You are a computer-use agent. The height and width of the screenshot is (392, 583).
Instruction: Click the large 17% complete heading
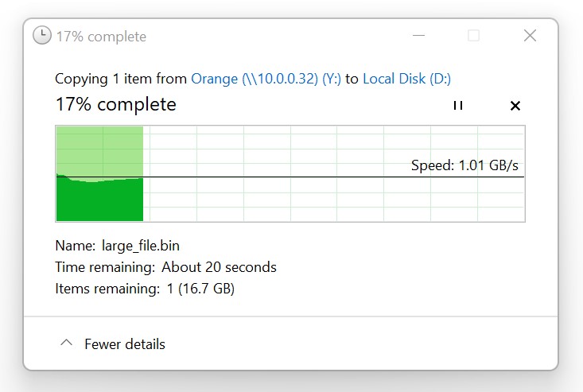coord(115,104)
